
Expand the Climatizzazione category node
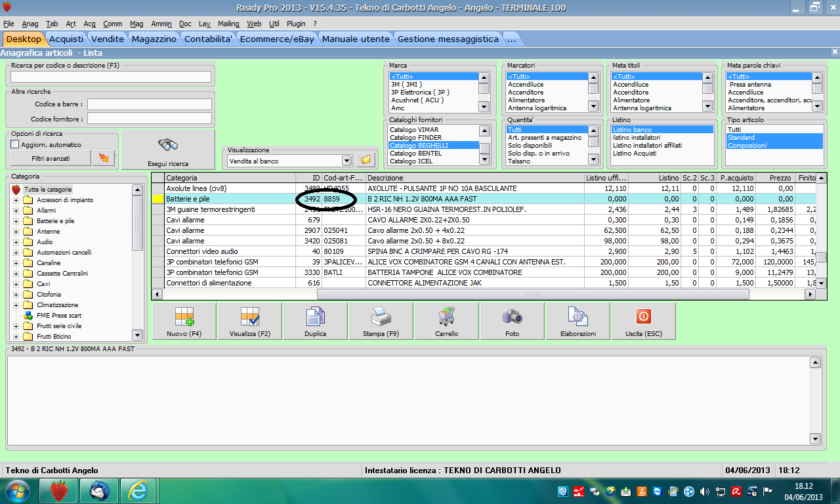coord(16,305)
